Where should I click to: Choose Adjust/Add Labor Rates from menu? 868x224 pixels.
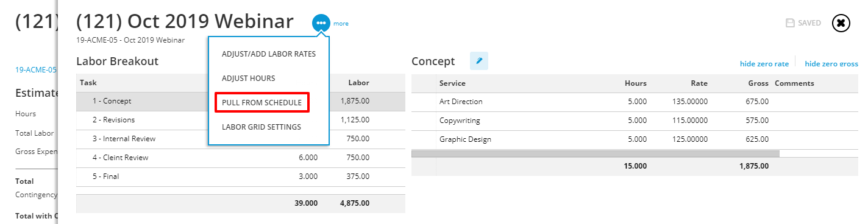(x=269, y=54)
